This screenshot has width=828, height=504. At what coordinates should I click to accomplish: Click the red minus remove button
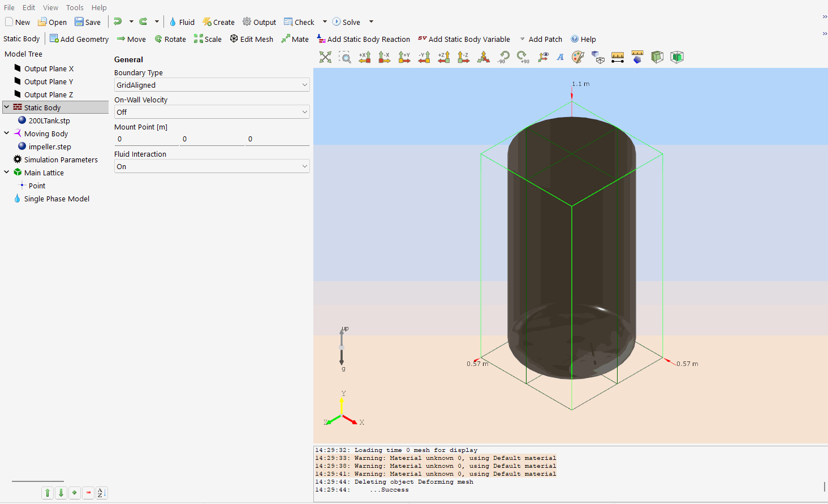88,493
